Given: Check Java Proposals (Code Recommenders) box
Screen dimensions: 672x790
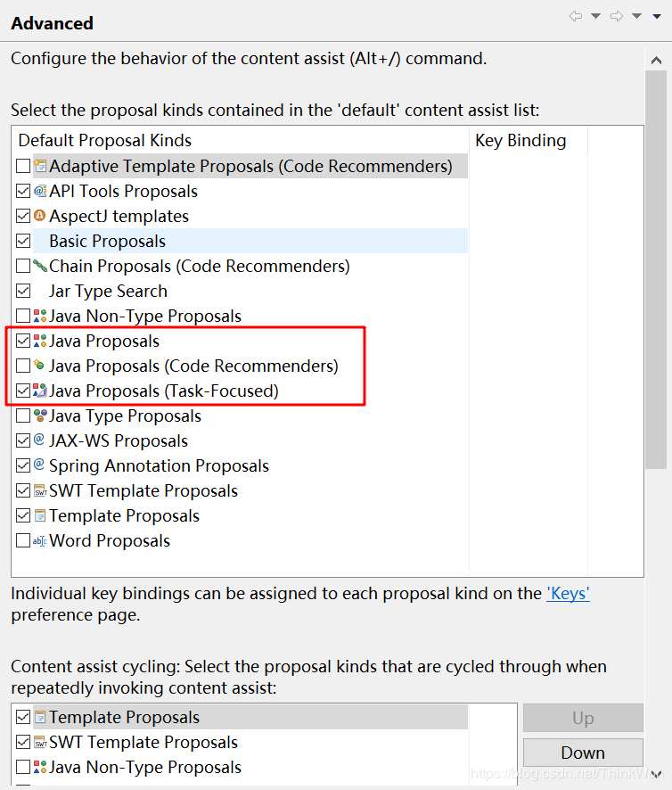Looking at the screenshot, I should 23,366.
